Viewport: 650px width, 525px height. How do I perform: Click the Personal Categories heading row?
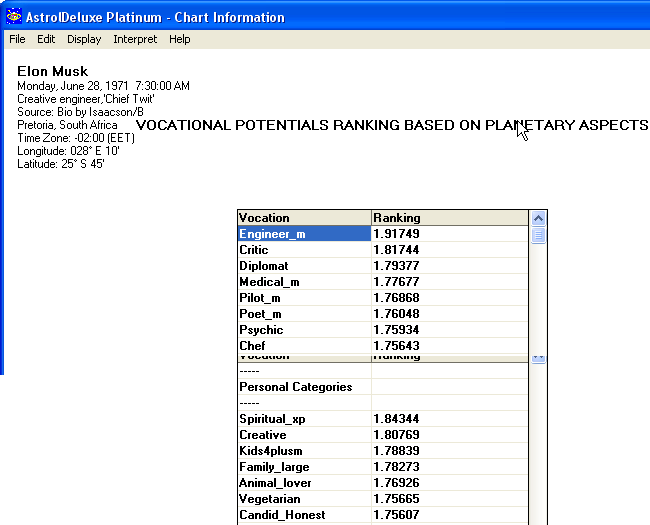point(383,387)
